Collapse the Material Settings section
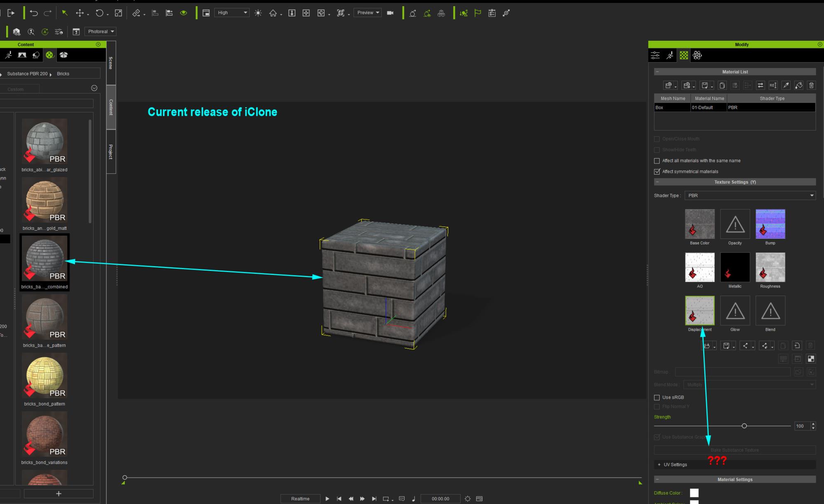 [x=658, y=479]
